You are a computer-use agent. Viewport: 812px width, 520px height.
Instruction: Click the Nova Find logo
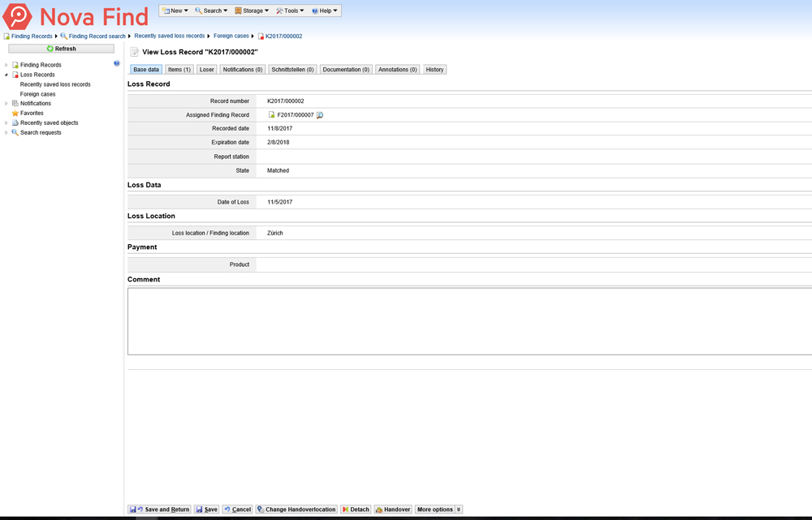(76, 16)
